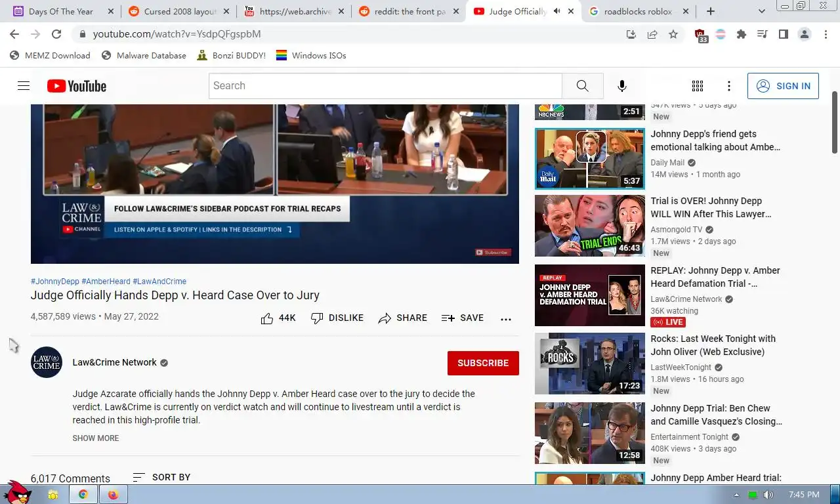
Task: Open the YouTube guide hamburger menu
Action: click(x=24, y=86)
